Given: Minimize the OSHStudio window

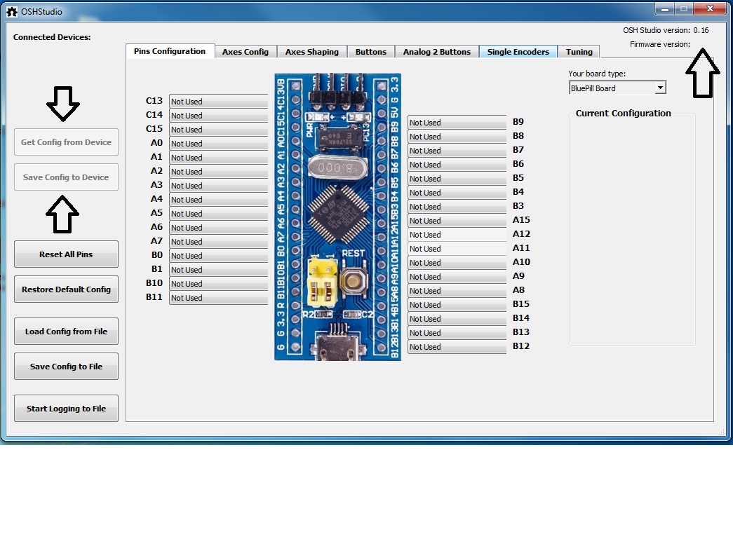Looking at the screenshot, I should point(664,9).
